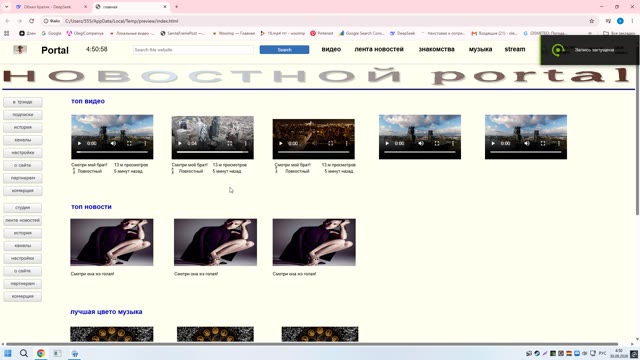
Task: Click the 'топ новости' heading
Action: (91, 207)
